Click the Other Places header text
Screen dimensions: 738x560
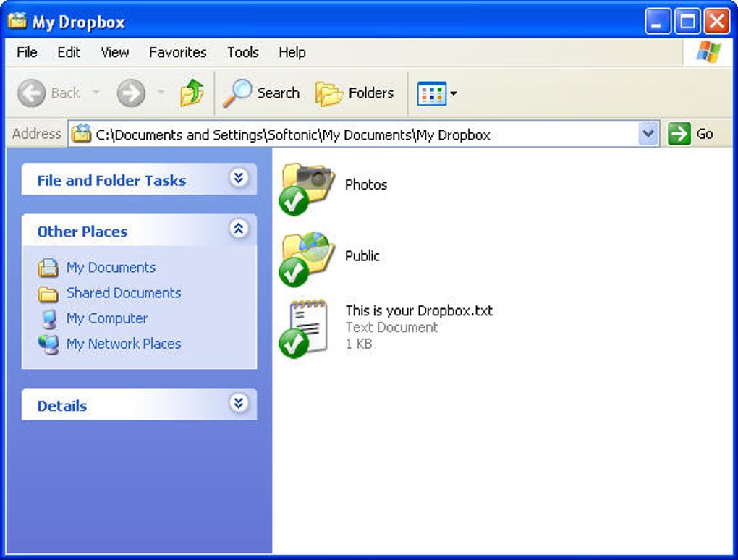[x=82, y=232]
